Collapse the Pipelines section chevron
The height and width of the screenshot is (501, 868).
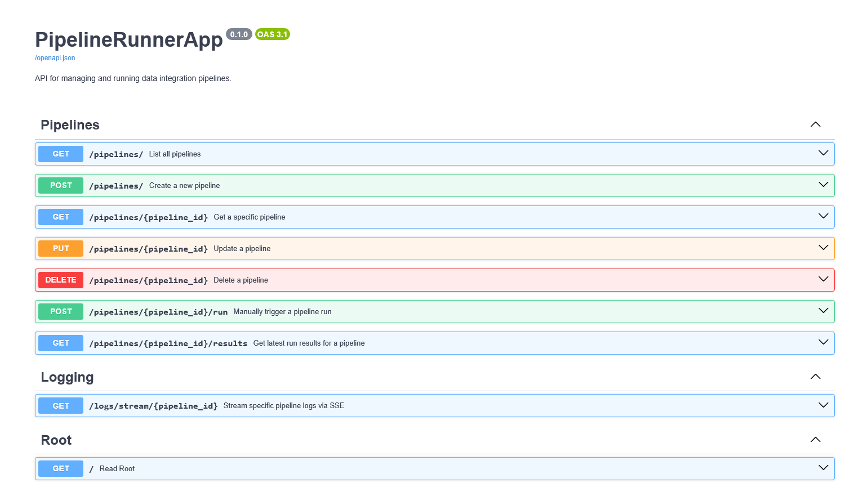(x=815, y=124)
